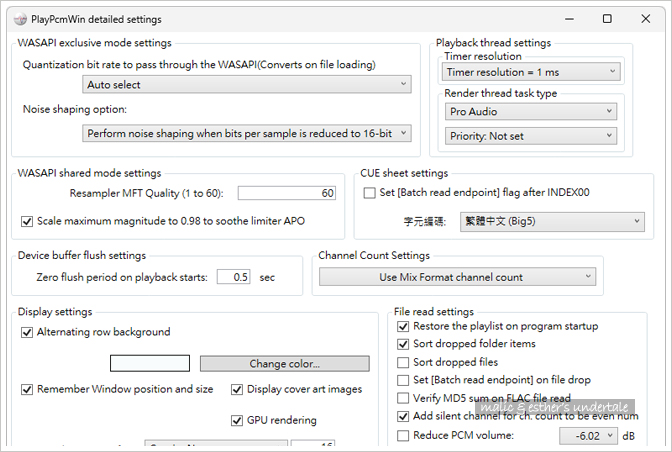Screen dimensions: 672x452
Task: Focus the Resampler MFT Quality field
Action: pos(287,193)
